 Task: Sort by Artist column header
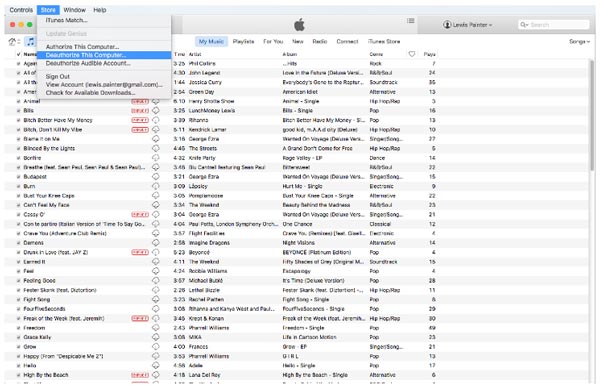coord(195,54)
